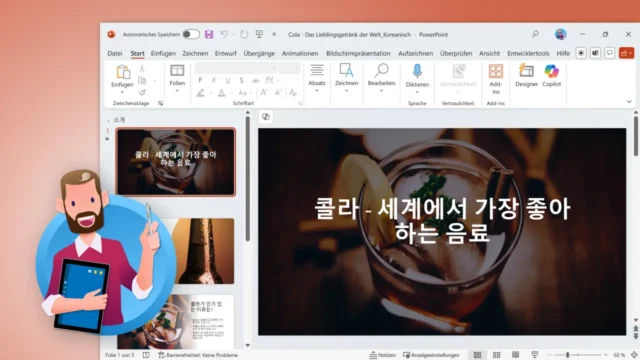Viewport: 640px width, 360px height.
Task: Open the Datei menu
Action: (x=115, y=53)
